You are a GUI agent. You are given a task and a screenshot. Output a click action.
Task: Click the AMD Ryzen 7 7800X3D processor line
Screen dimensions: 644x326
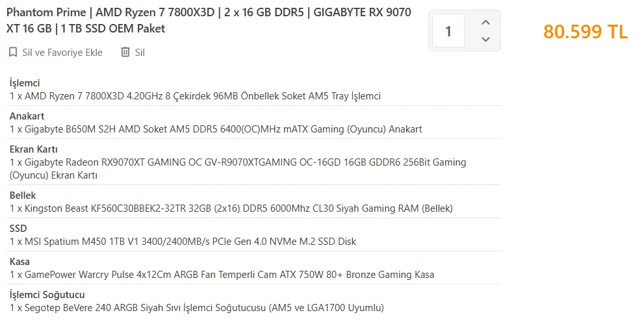[195, 96]
